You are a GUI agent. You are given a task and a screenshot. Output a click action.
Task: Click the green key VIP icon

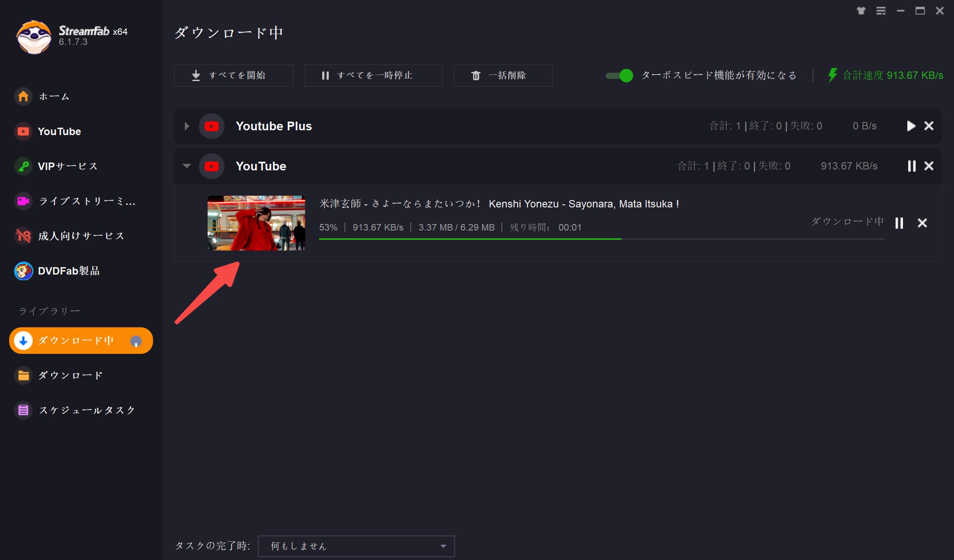(23, 166)
